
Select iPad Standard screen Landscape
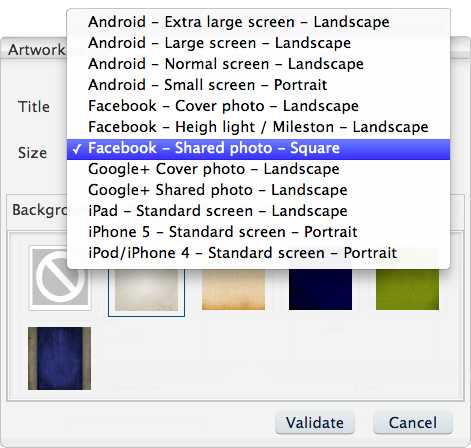[x=258, y=211]
